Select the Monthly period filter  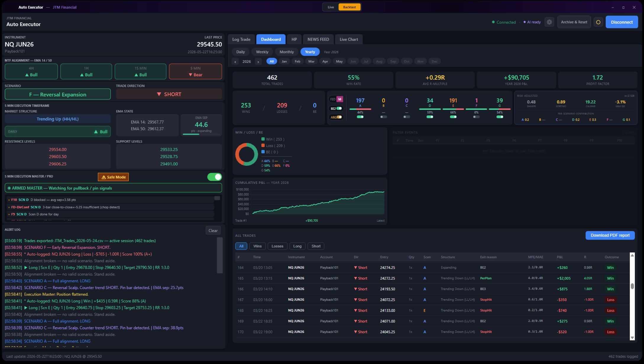287,52
